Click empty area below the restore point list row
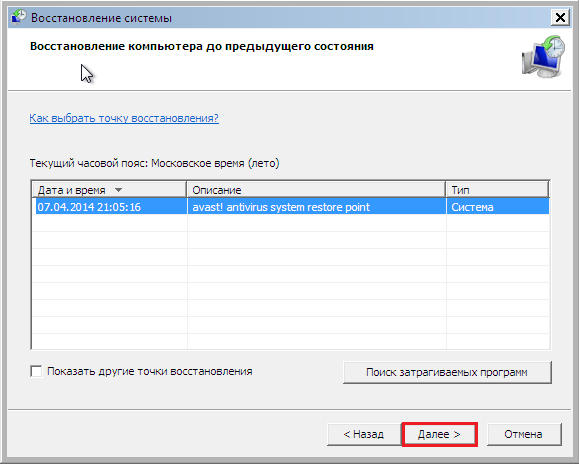The width and height of the screenshot is (579, 464). 291,282
